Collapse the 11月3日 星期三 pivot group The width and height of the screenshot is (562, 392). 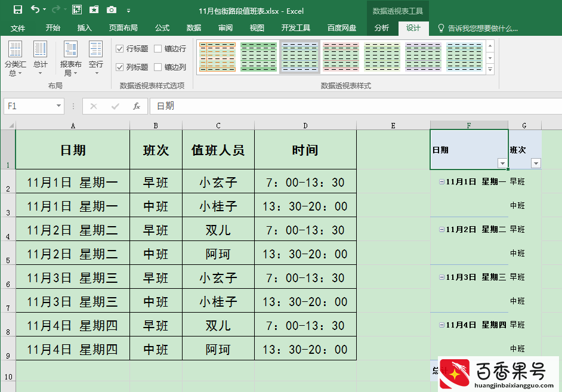click(441, 277)
